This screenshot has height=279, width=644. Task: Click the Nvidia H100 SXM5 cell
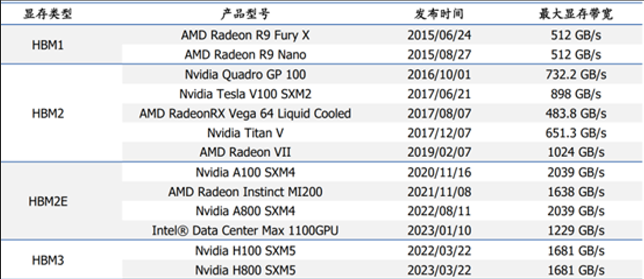(x=245, y=251)
